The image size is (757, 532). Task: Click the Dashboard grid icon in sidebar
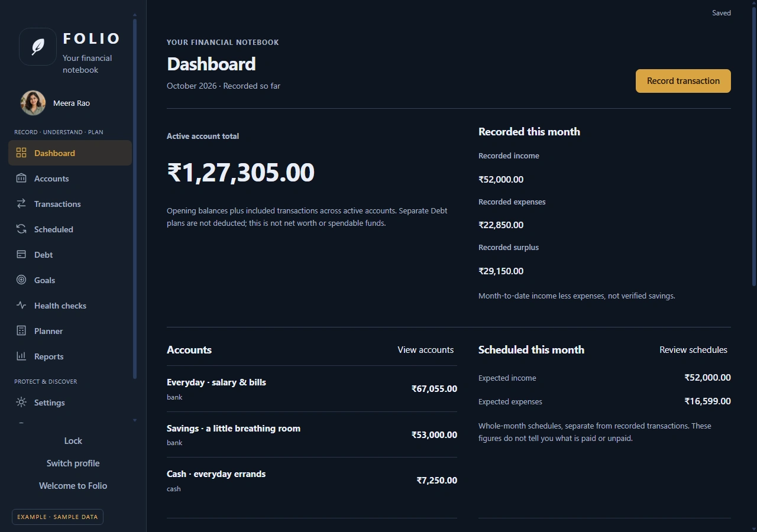pyautogui.click(x=21, y=153)
